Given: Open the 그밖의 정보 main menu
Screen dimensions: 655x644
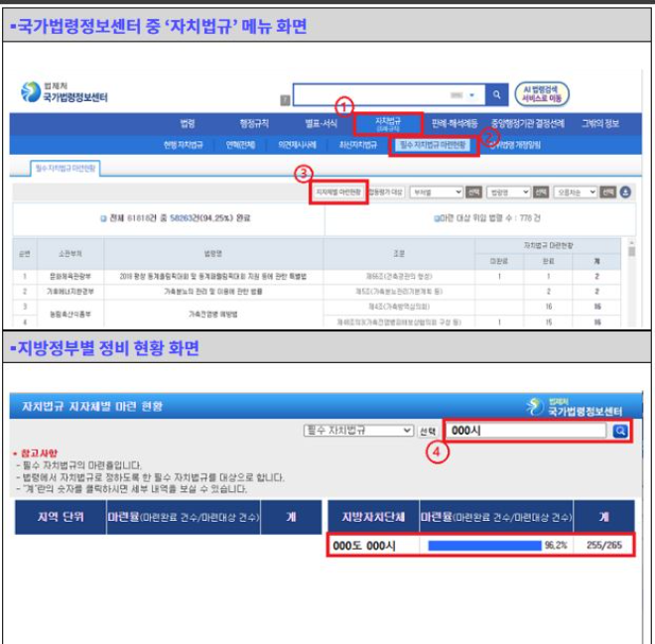Looking at the screenshot, I should pos(600,124).
